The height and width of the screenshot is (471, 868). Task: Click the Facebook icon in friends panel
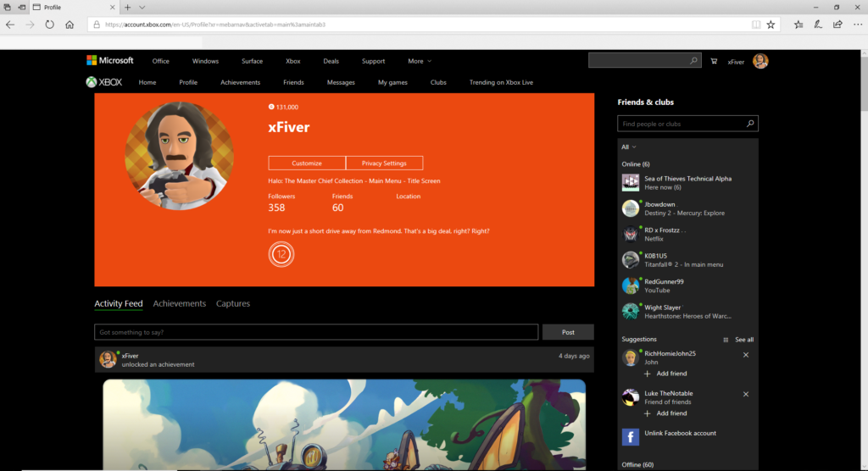631,437
